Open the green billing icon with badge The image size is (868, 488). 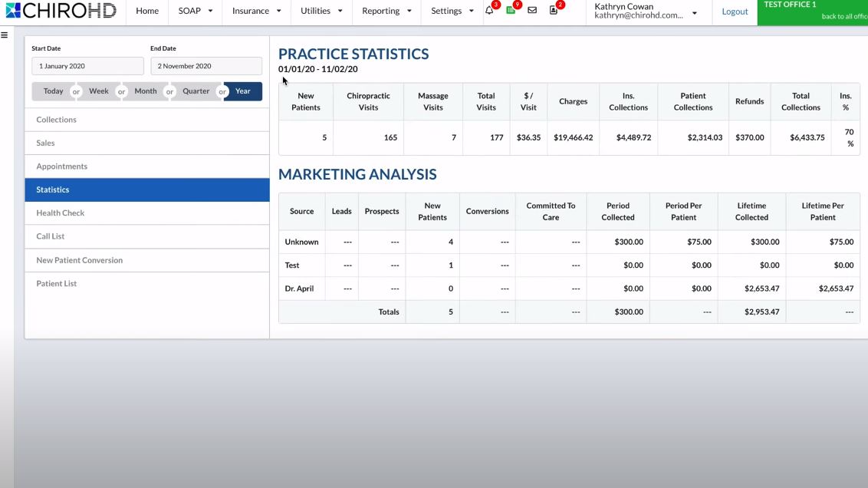(x=511, y=11)
